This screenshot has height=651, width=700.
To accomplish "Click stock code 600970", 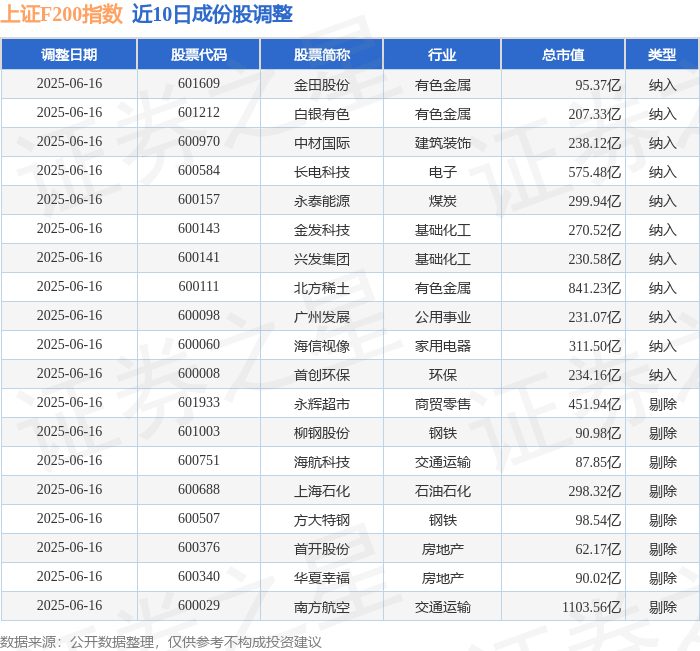I will click(x=199, y=142).
